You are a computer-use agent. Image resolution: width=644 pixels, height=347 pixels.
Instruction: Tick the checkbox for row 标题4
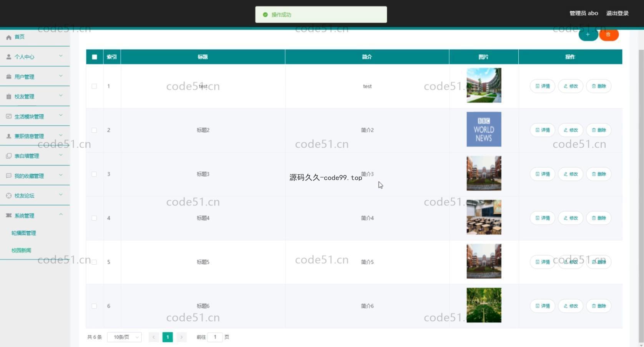pos(94,218)
